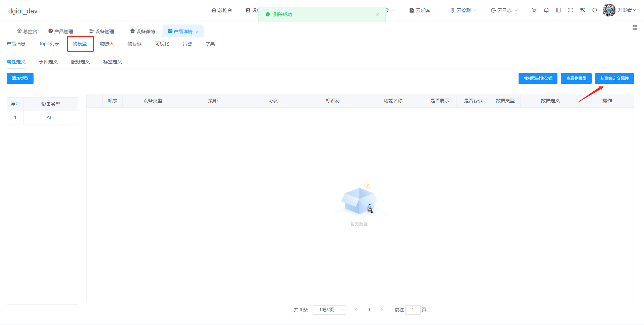This screenshot has width=644, height=325.
Task: Open the documentation icon in top bar
Action: point(558,10)
